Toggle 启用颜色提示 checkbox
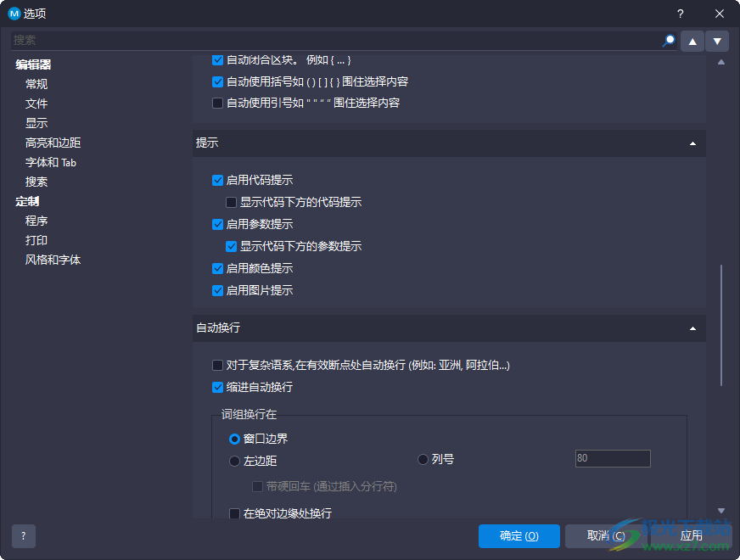740x560 pixels. coord(217,268)
